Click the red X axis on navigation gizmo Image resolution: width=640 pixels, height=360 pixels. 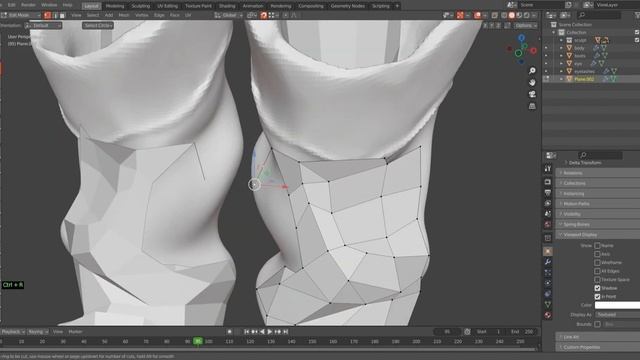(x=533, y=51)
